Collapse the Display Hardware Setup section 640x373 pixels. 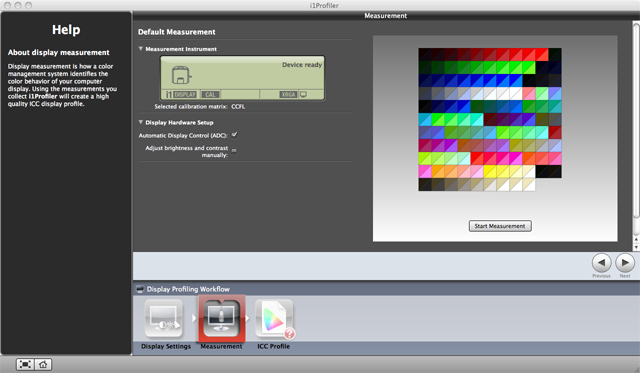[x=141, y=122]
